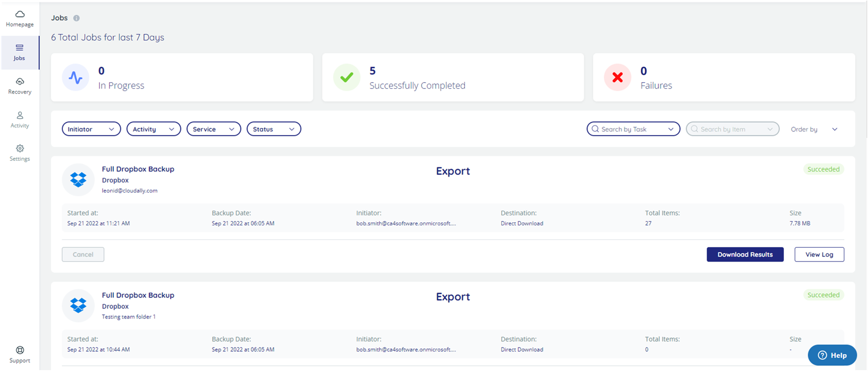Open the Homepage cloud icon
This screenshot has width=868, height=371.
20,14
